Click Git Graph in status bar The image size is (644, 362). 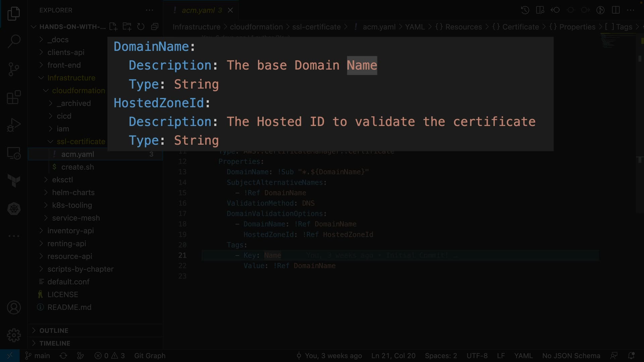click(x=150, y=356)
